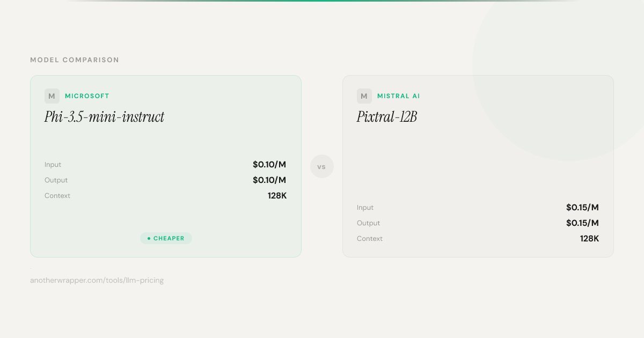Click the green accent bar at page top
Viewport: 644px width, 338px height.
click(322, 1)
